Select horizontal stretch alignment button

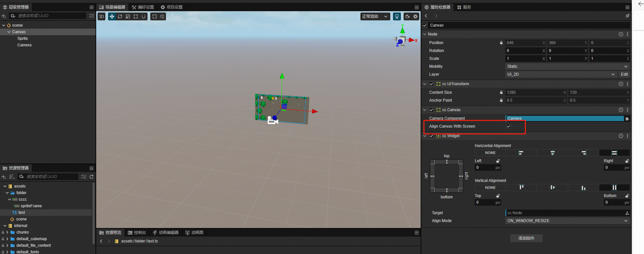(614, 153)
